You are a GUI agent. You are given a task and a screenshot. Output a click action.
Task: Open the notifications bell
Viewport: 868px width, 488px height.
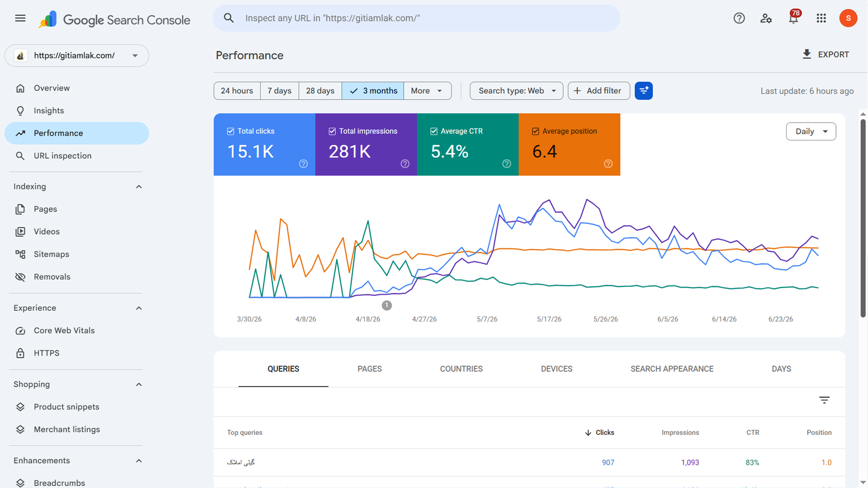(x=794, y=18)
